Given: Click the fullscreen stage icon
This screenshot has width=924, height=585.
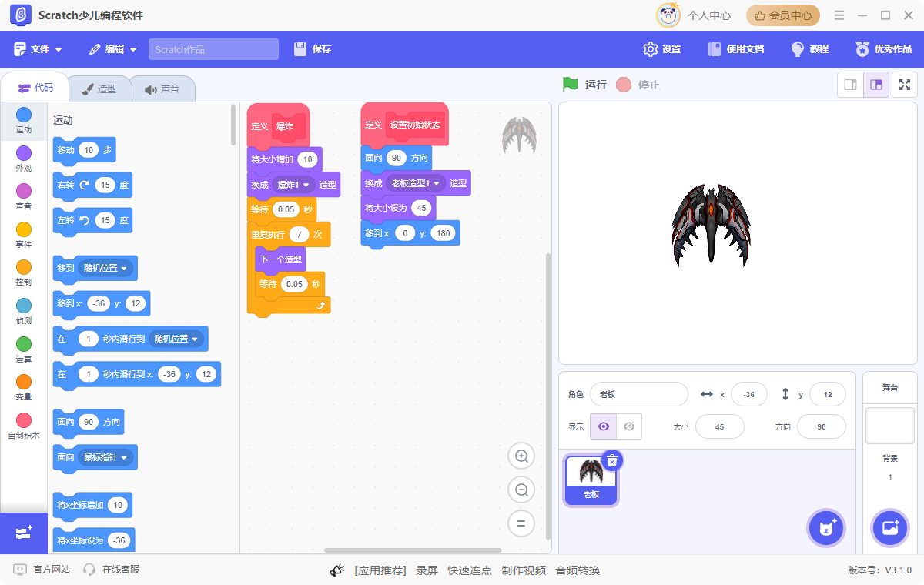Looking at the screenshot, I should 904,85.
